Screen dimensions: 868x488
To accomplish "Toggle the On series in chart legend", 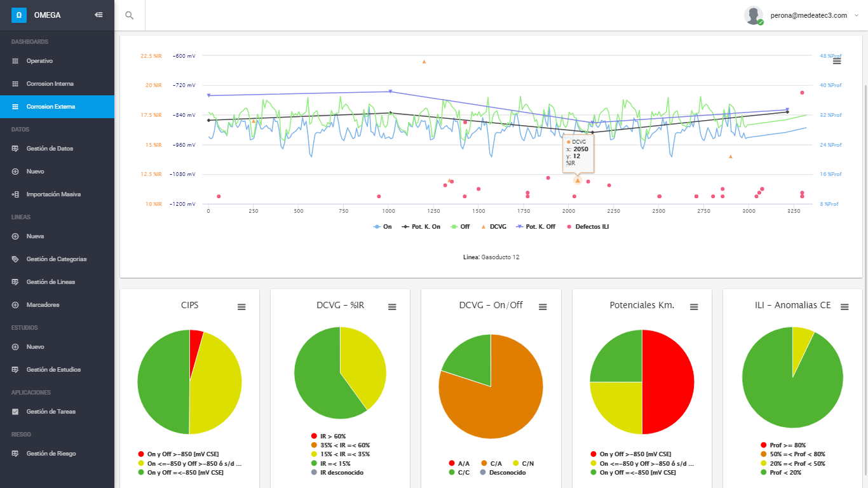I will pyautogui.click(x=383, y=226).
